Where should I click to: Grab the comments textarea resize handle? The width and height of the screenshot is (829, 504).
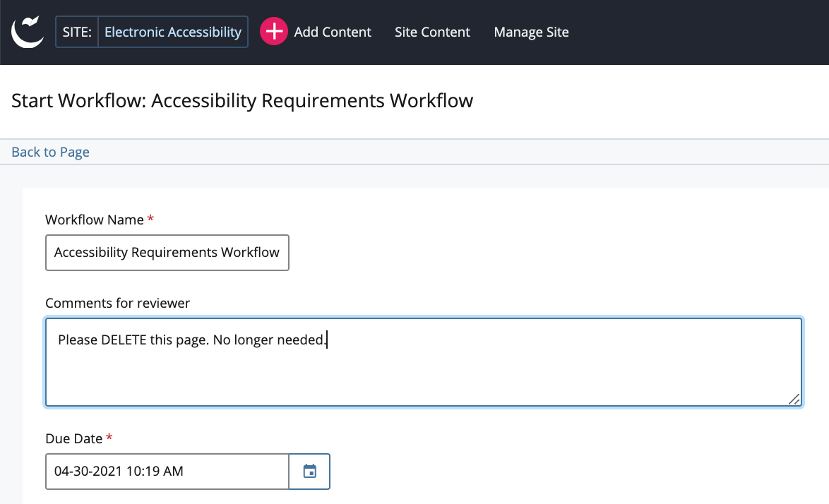[794, 400]
